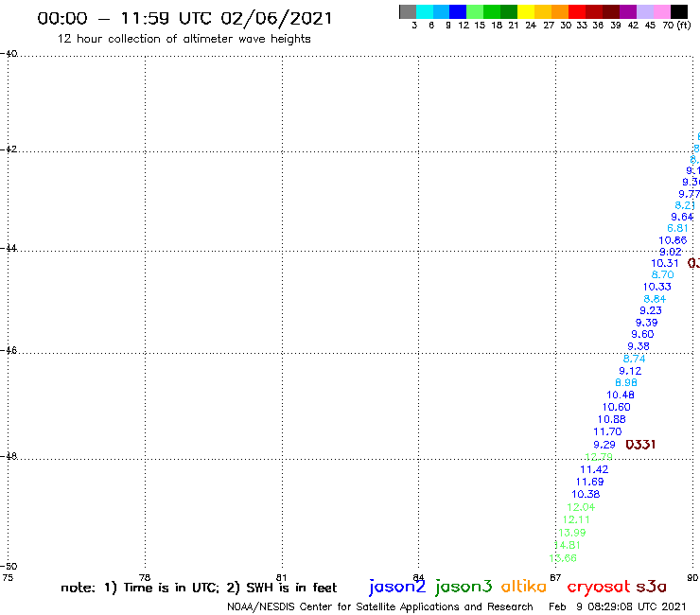Click the 'Feb 9 08:29:08 UTC 2021' timestamp

617,606
